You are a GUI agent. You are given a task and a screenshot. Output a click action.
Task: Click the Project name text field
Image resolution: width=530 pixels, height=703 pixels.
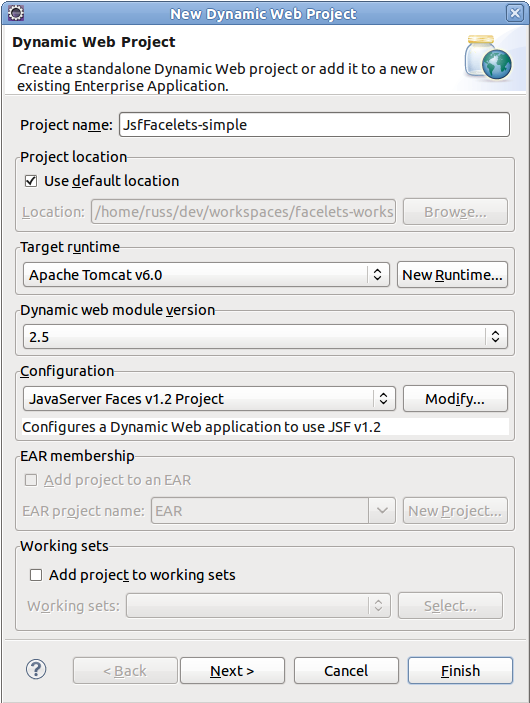(314, 125)
